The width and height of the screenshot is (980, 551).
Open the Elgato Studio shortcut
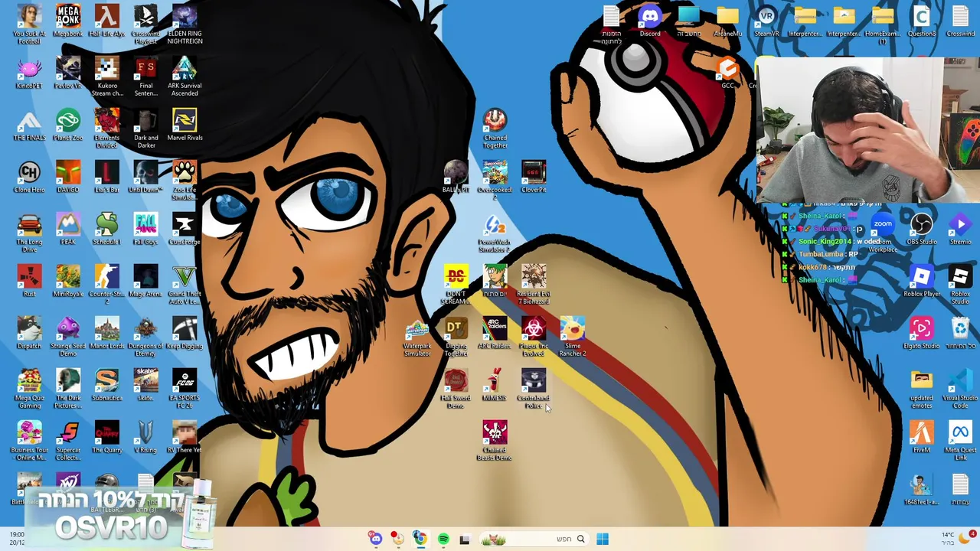[x=922, y=334]
